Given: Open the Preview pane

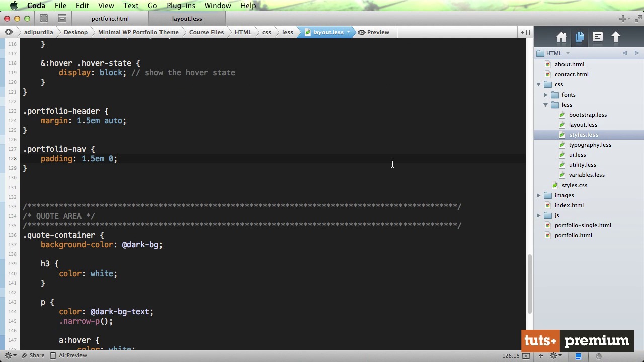Looking at the screenshot, I should pos(374,32).
